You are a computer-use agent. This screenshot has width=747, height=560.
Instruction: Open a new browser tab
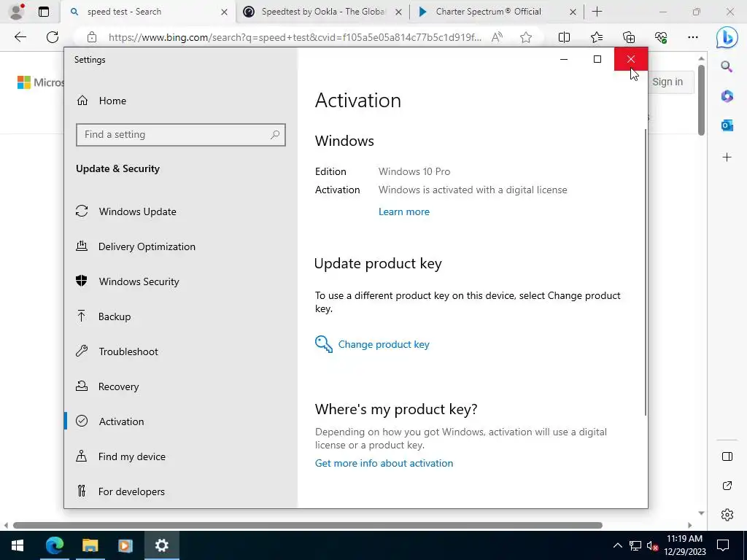point(597,12)
